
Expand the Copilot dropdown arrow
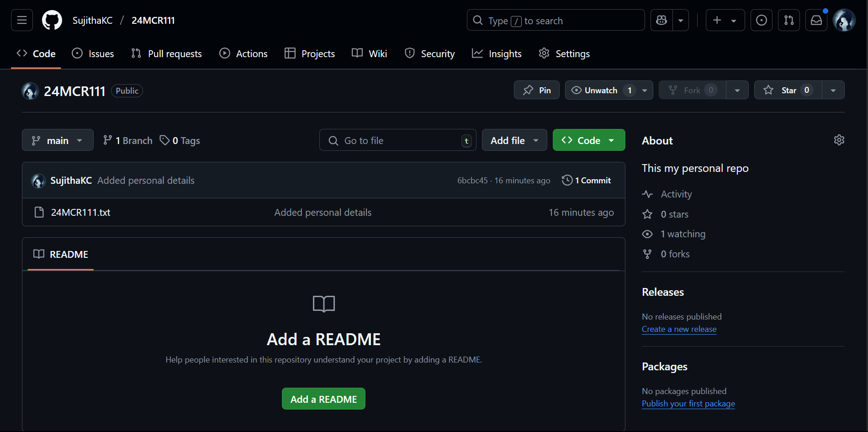pyautogui.click(x=681, y=20)
